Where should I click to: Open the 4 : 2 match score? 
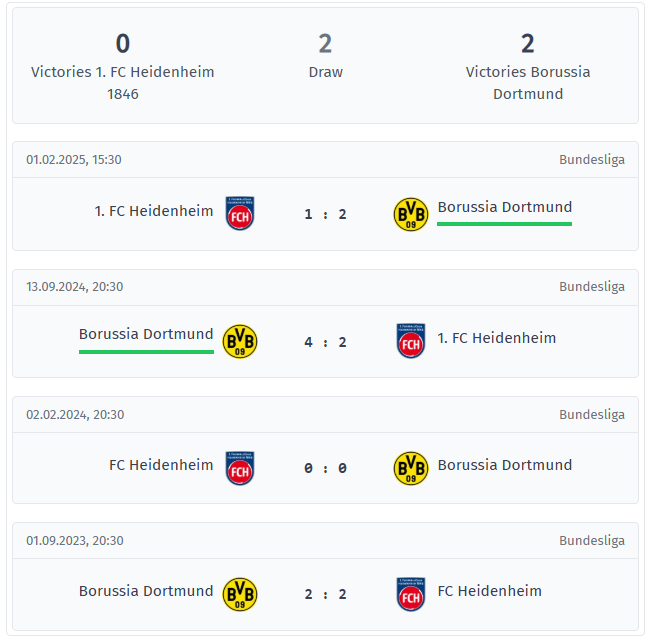[326, 342]
